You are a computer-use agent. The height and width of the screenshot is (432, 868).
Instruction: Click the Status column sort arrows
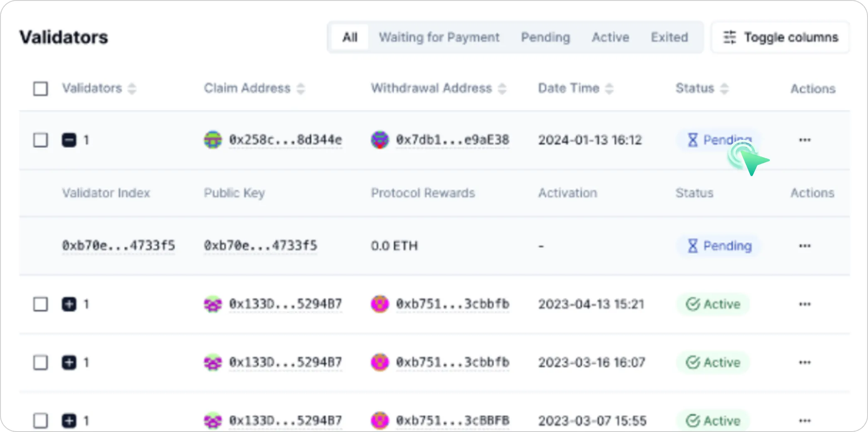pyautogui.click(x=724, y=89)
